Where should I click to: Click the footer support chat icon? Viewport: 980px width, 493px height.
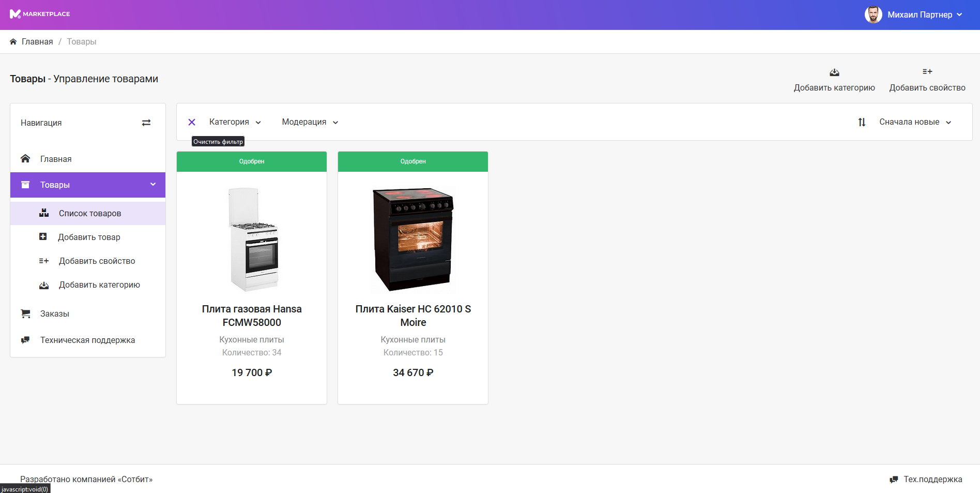894,480
